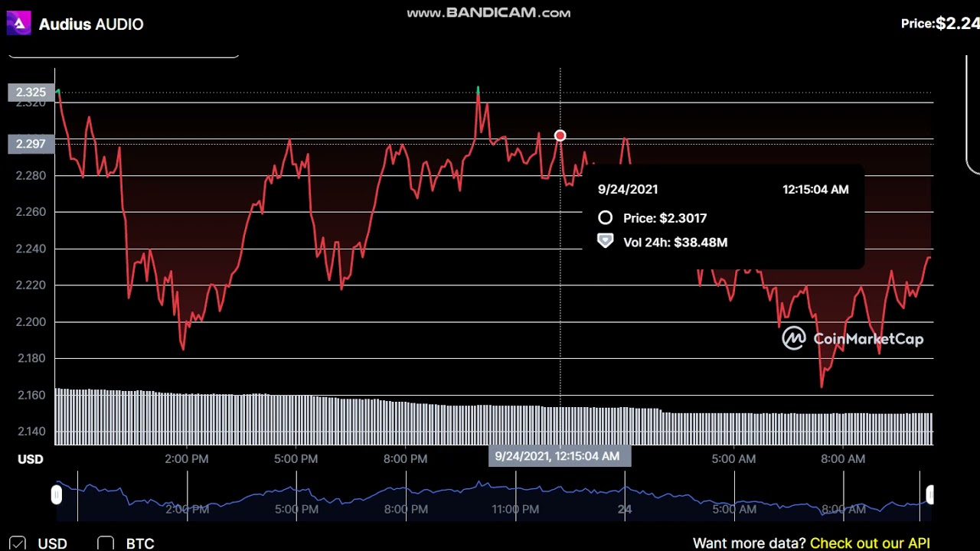This screenshot has height=551, width=980.
Task: Click the price circle icon in tooltip
Action: 605,218
